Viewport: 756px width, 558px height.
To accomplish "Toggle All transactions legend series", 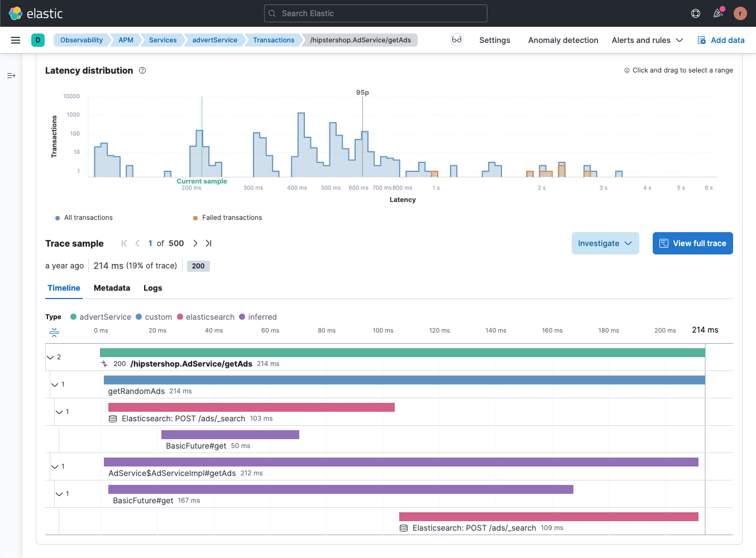I will pos(84,218).
